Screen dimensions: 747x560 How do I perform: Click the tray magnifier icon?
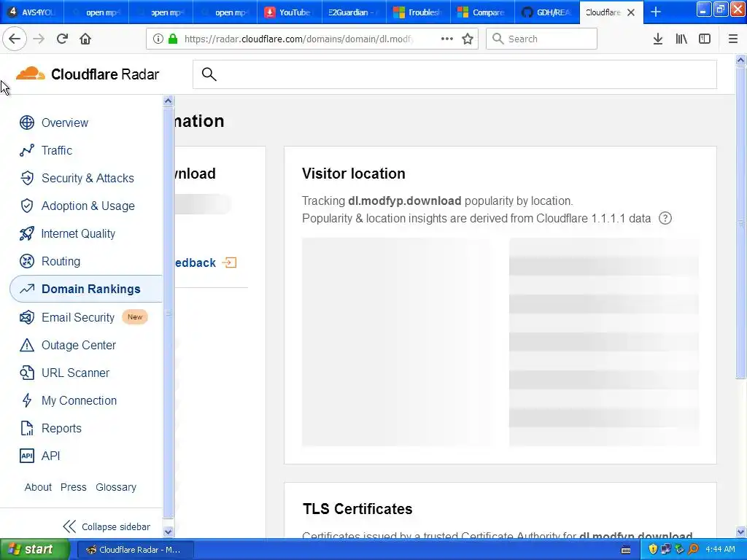coord(693,550)
